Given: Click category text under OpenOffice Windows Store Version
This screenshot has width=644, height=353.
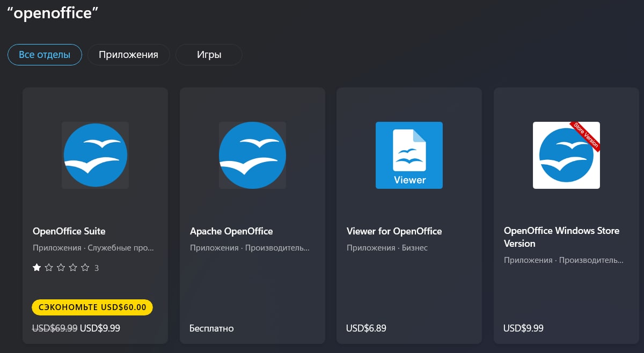Looking at the screenshot, I should coord(564,260).
